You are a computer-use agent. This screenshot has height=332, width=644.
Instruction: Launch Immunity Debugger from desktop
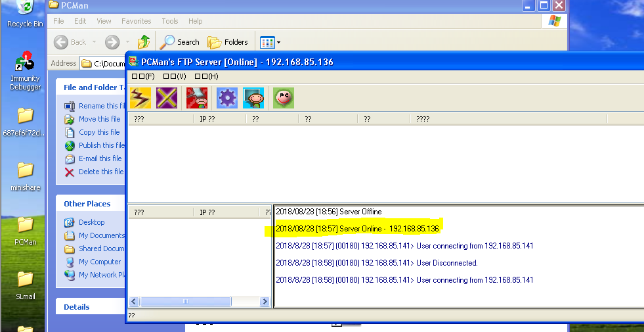25,71
